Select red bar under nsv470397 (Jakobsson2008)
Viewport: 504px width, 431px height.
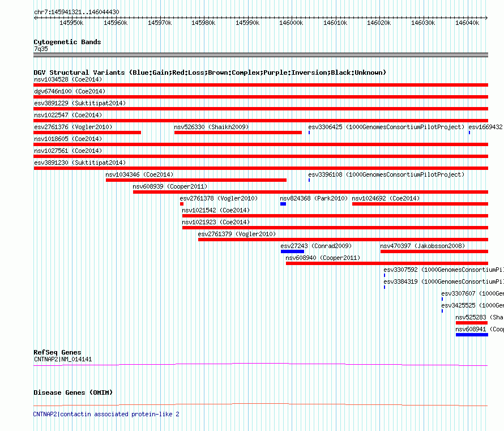[x=434, y=251]
